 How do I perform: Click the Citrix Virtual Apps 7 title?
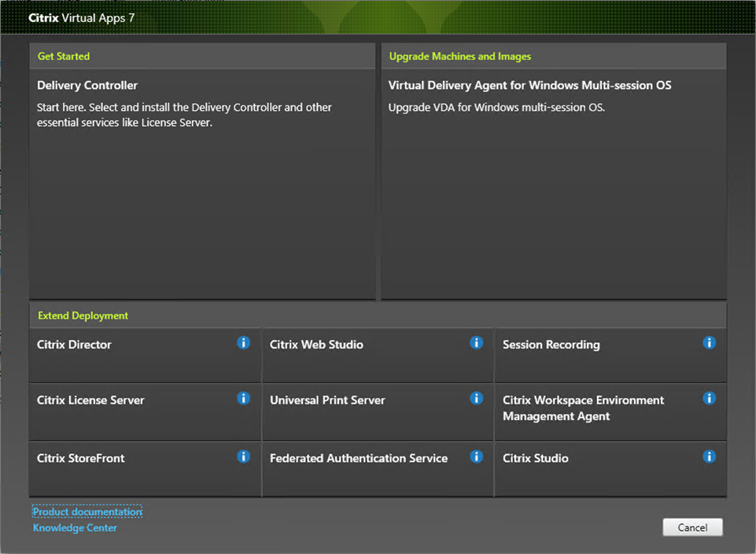[82, 18]
